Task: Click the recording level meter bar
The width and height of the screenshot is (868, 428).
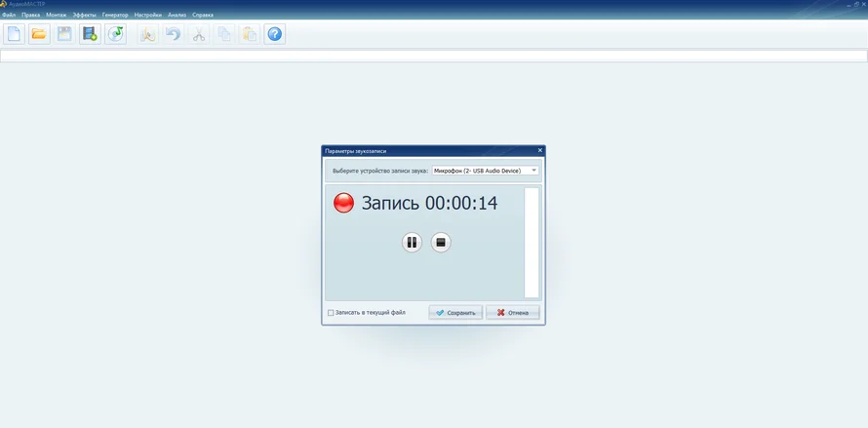Action: tap(532, 243)
